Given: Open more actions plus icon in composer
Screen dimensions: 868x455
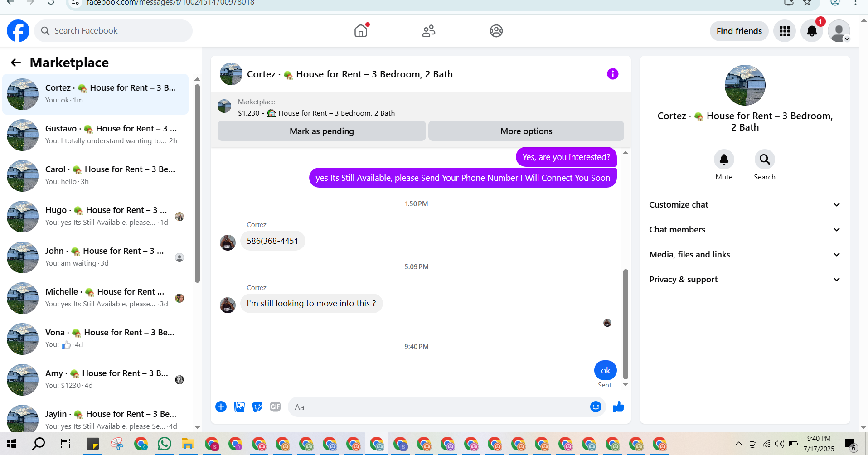Looking at the screenshot, I should point(221,407).
